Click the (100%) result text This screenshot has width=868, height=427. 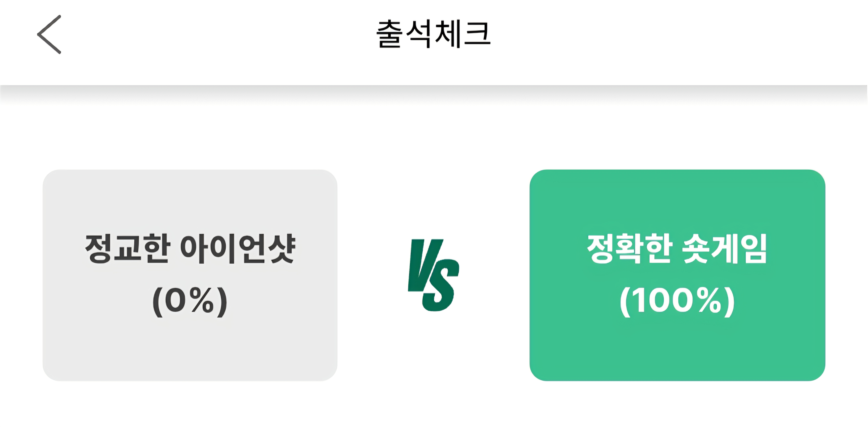tap(677, 301)
